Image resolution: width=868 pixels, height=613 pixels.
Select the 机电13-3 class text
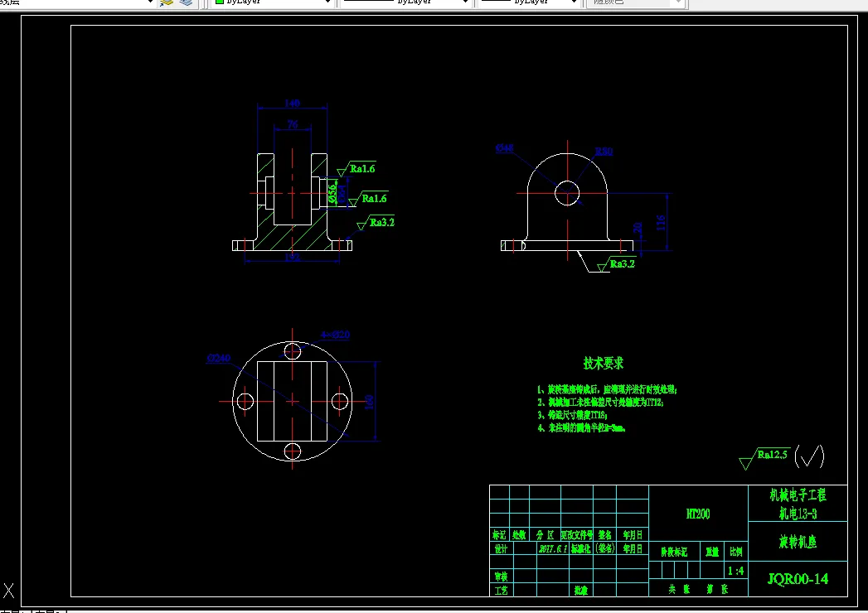(798, 514)
